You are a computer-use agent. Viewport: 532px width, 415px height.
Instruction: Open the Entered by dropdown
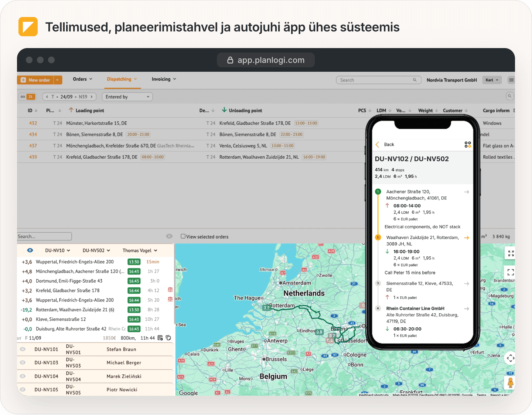[127, 97]
